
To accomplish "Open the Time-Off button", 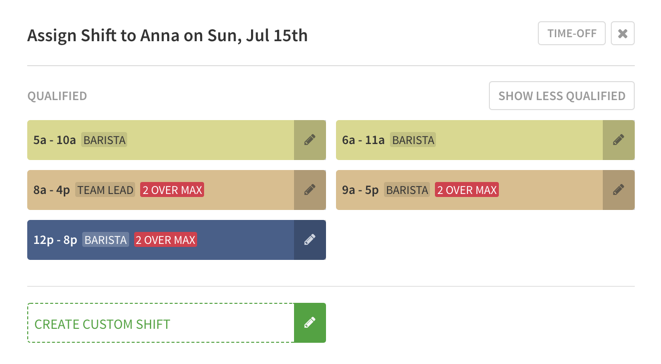I will point(572,33).
